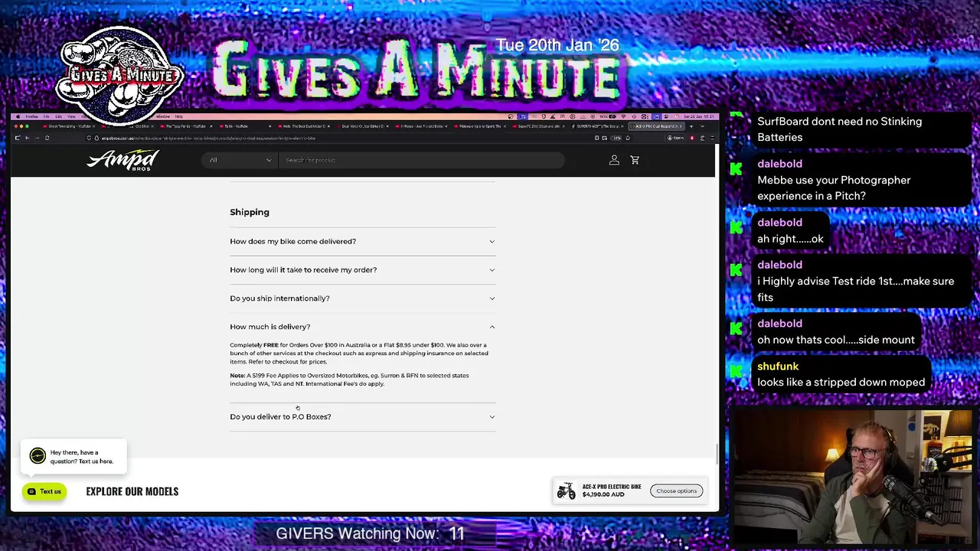Open the Edit menu

(58, 116)
